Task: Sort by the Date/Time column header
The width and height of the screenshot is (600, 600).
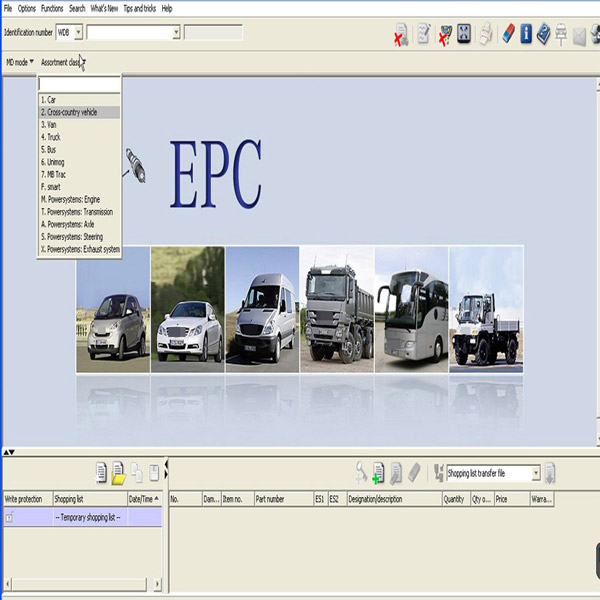Action: pyautogui.click(x=144, y=499)
